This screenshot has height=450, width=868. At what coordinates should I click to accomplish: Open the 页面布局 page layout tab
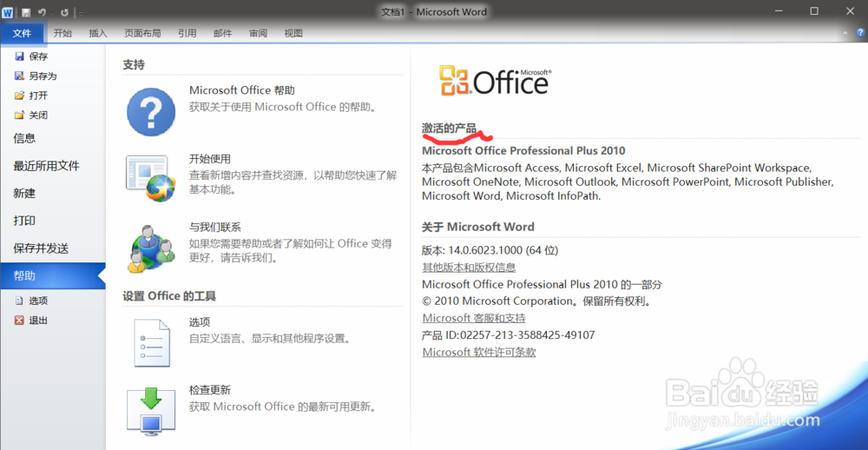(x=142, y=33)
